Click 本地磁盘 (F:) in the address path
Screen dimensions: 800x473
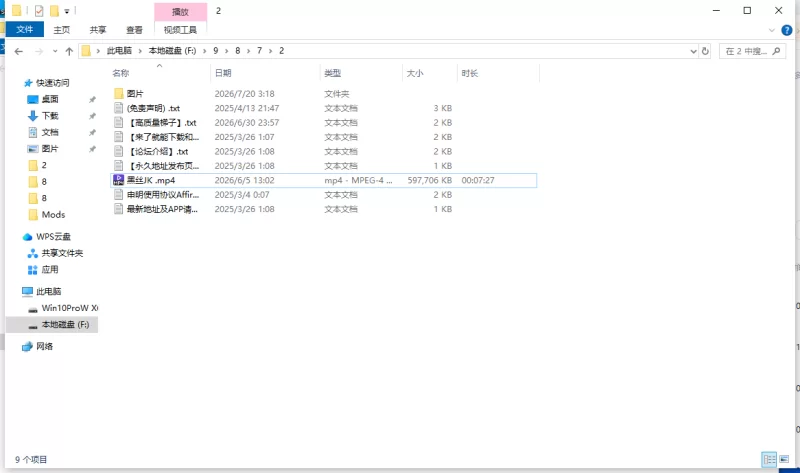pyautogui.click(x=172, y=51)
